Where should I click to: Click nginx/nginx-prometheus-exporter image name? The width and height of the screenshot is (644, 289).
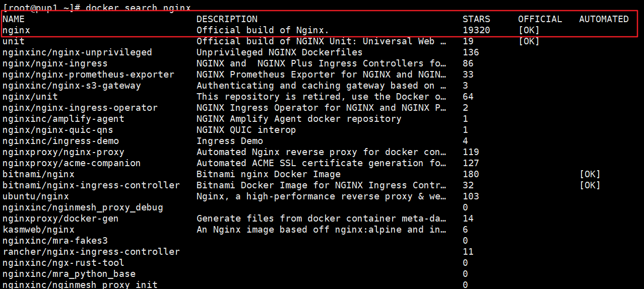pyautogui.click(x=88, y=75)
